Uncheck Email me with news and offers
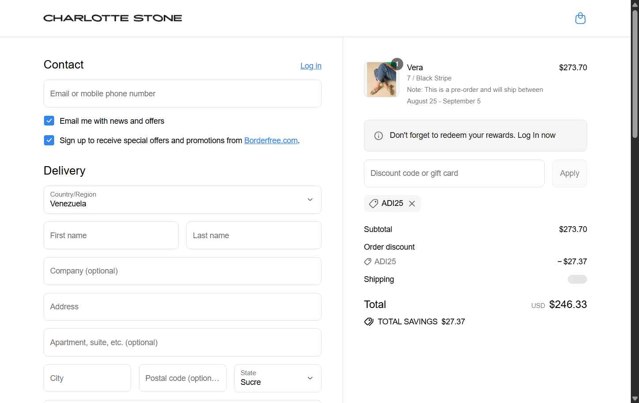The image size is (639, 403). (x=49, y=121)
